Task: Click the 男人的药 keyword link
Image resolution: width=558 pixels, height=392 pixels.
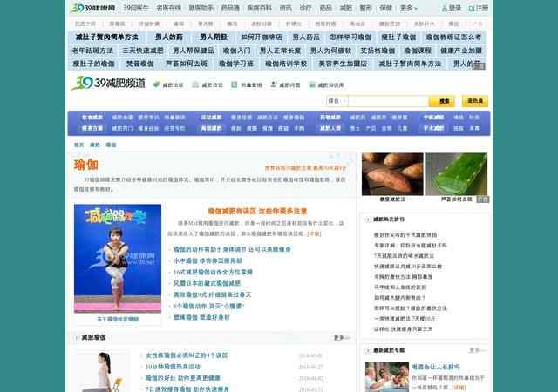Action: pos(174,38)
